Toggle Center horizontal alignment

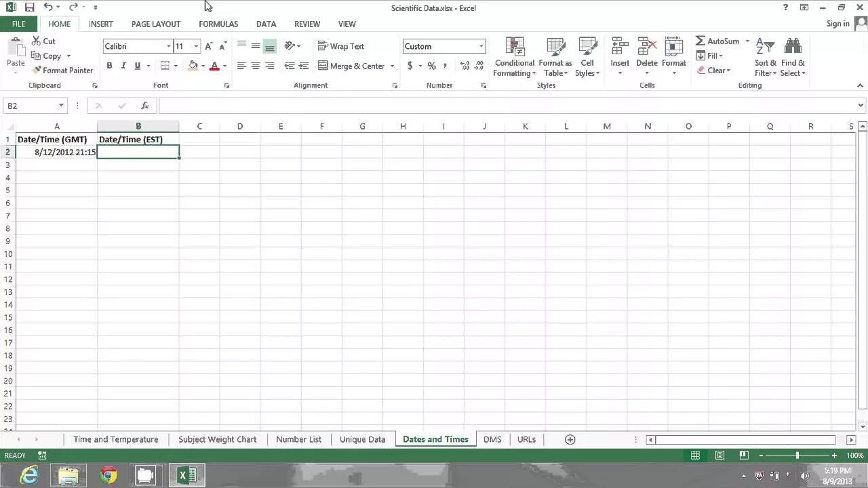(x=256, y=66)
